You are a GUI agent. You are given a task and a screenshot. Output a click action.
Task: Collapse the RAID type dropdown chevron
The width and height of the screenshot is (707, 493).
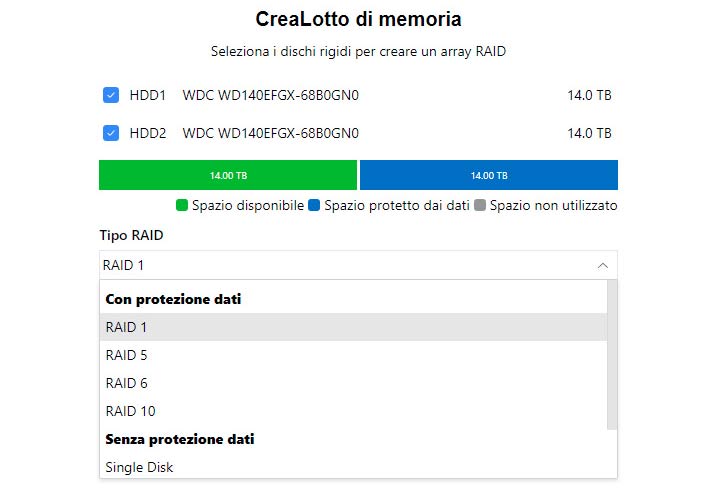tap(602, 265)
